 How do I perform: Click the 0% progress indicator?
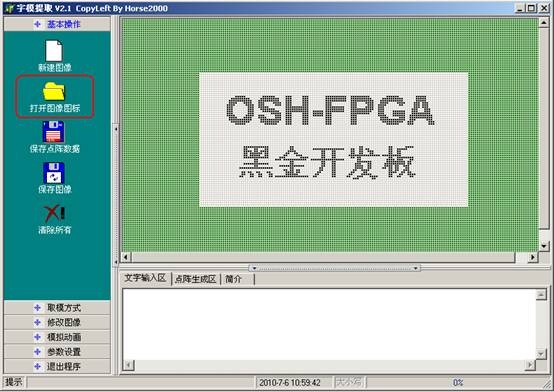458,382
